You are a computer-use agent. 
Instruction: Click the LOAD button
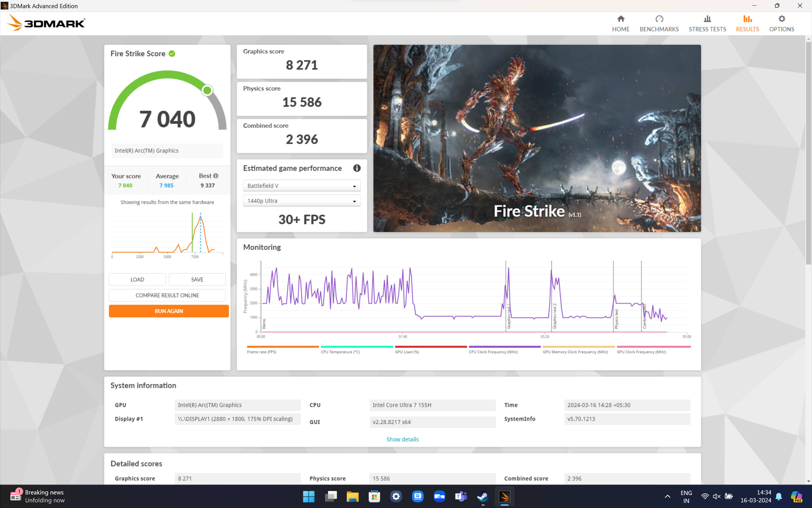[x=137, y=279]
